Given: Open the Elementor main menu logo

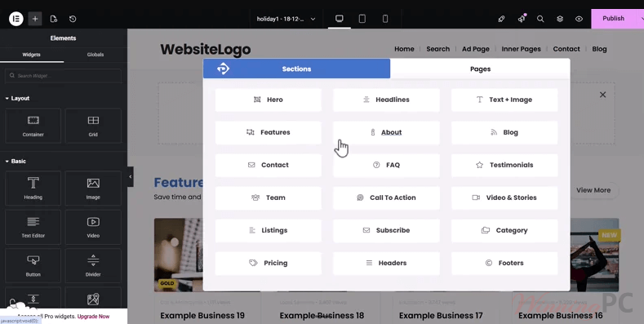Looking at the screenshot, I should [16, 19].
